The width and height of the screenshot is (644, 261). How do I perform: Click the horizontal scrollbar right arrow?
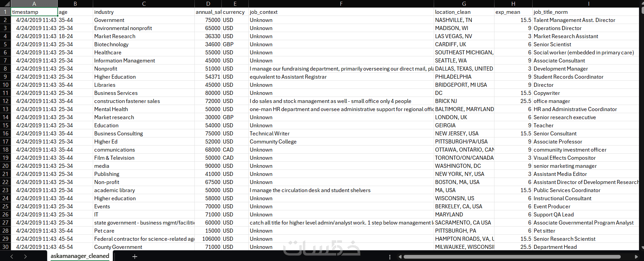(x=636, y=257)
